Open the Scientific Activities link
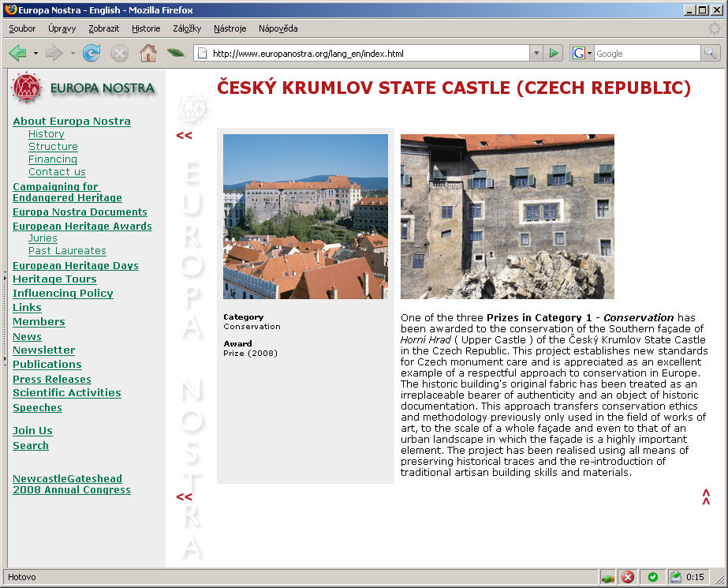This screenshot has height=588, width=728. click(x=67, y=393)
